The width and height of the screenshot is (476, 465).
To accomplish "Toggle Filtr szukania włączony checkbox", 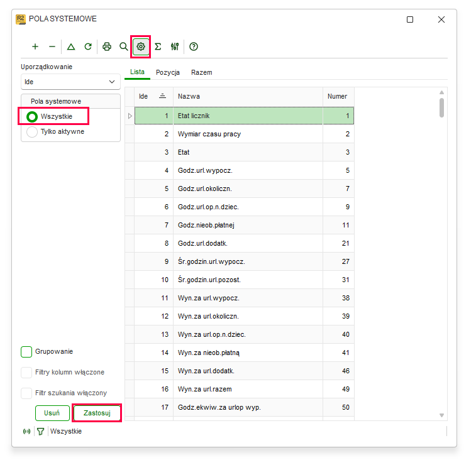I will (26, 393).
